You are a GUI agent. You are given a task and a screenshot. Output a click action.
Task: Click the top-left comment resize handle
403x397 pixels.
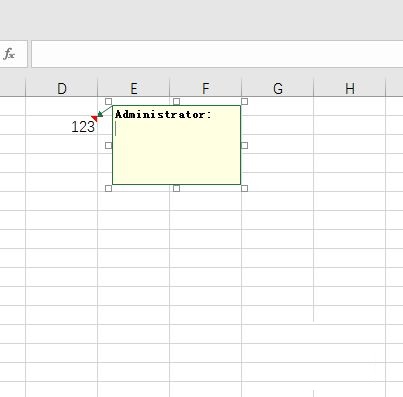coord(108,101)
